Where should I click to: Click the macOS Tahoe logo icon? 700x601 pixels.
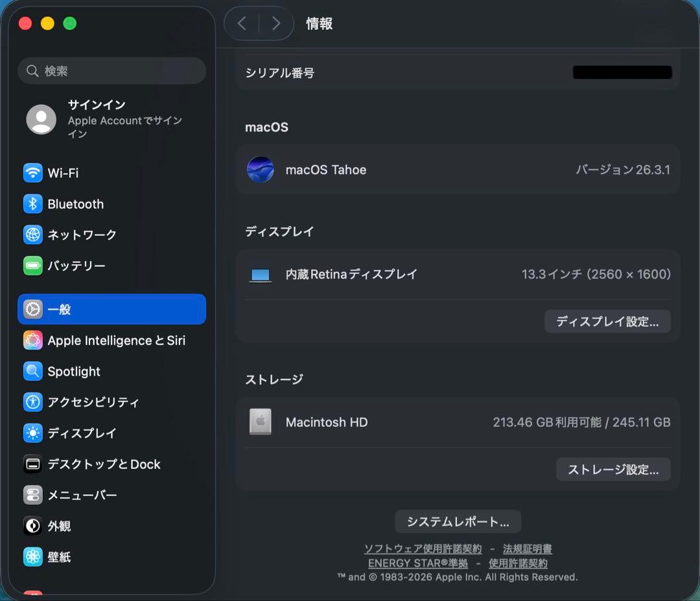click(x=261, y=170)
